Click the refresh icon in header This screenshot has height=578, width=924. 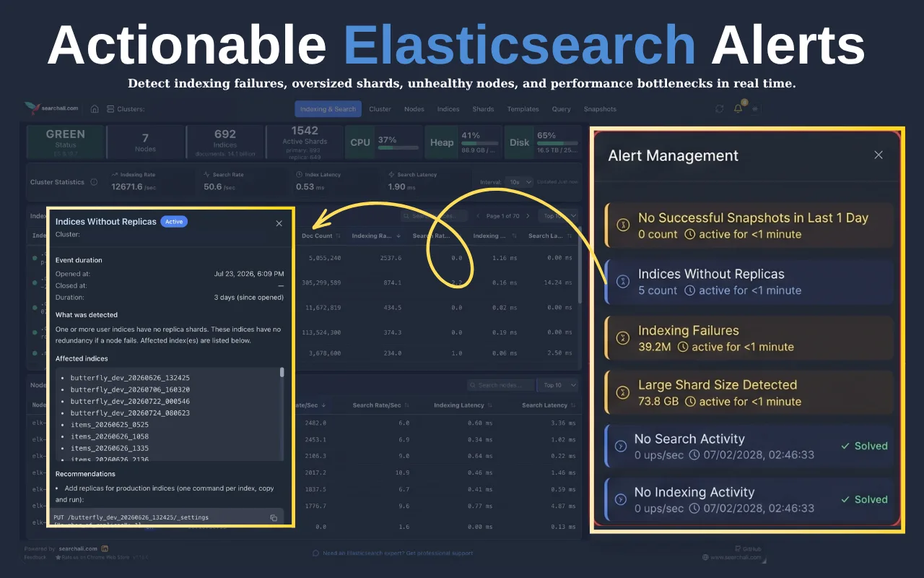click(x=720, y=109)
